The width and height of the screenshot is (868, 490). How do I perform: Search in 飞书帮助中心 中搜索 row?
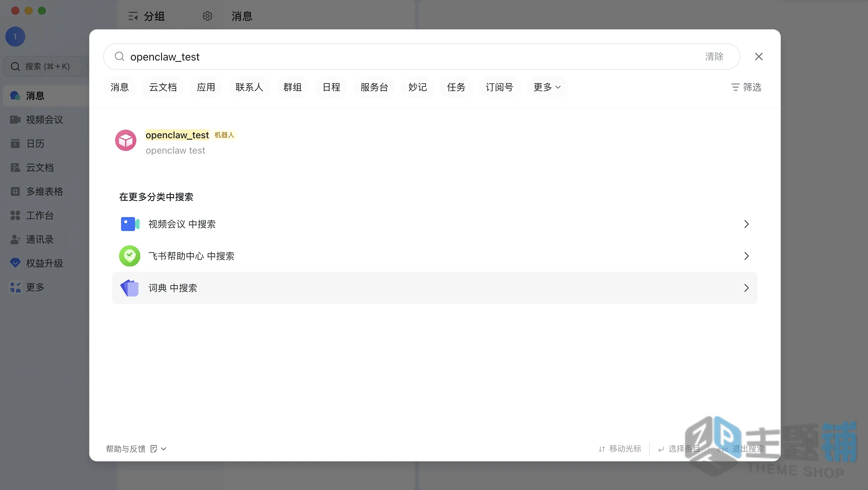(x=435, y=256)
